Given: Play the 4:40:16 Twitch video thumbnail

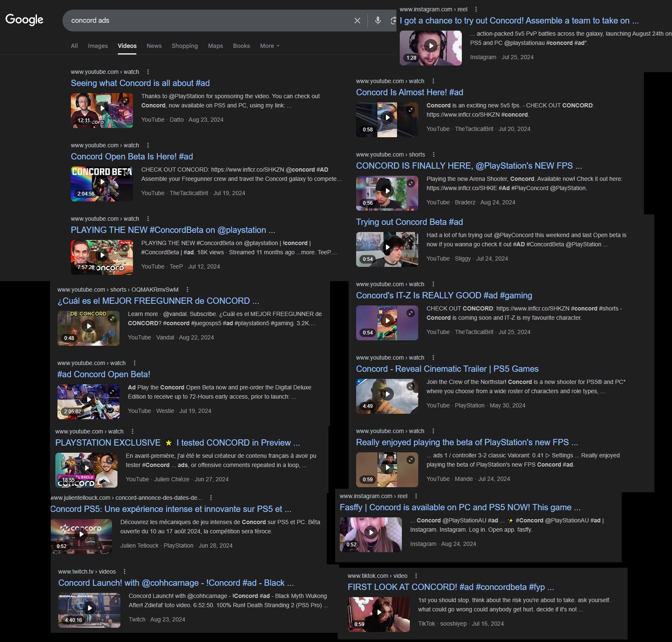Looking at the screenshot, I should tap(89, 610).
